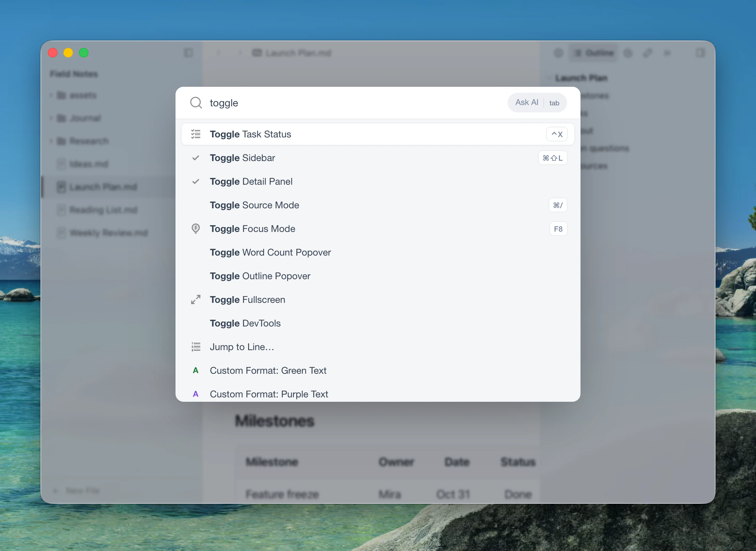Click the Launch Plan outline heading
756x551 pixels.
pos(581,78)
